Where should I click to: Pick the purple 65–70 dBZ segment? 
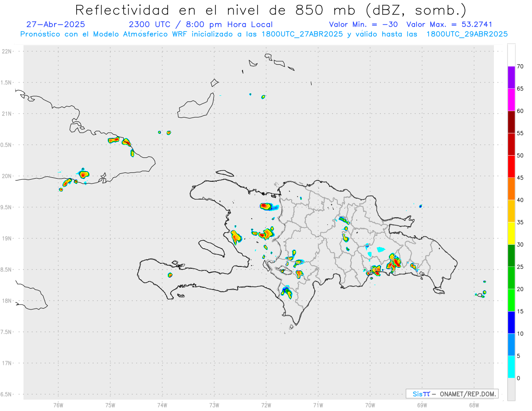click(x=511, y=78)
